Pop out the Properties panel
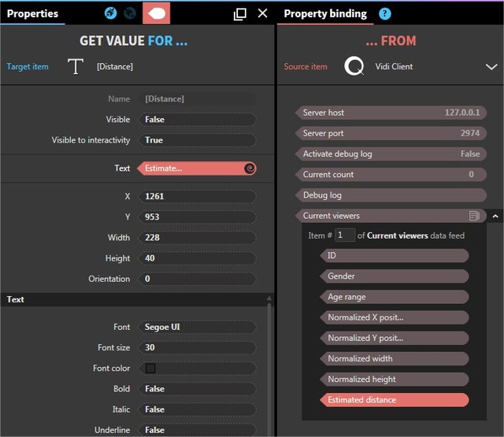 [240, 14]
